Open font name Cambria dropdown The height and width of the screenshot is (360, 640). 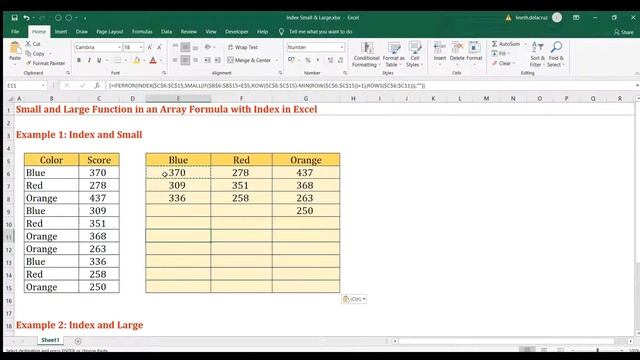[x=119, y=47]
